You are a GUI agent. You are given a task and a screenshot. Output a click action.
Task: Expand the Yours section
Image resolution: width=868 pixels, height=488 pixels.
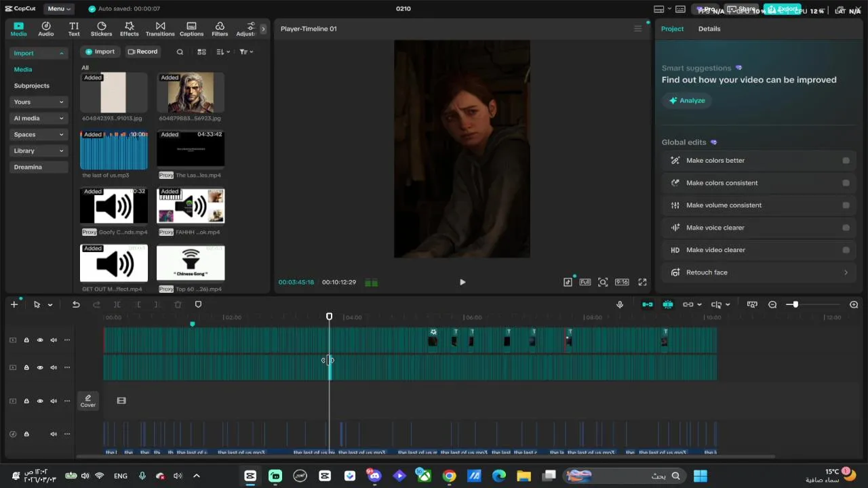(x=39, y=102)
